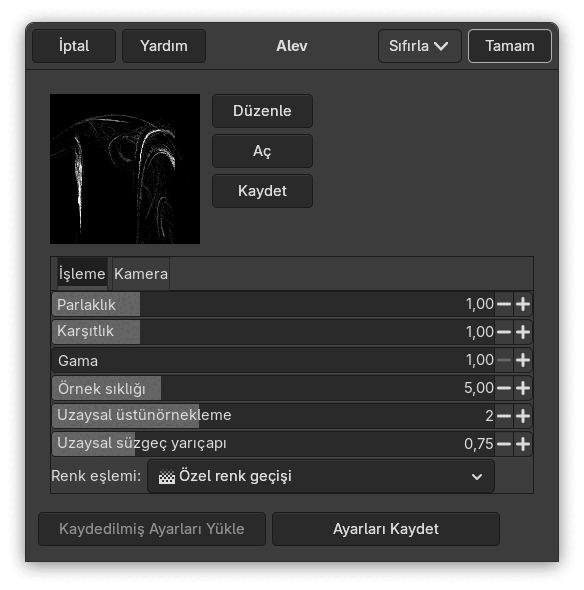Viewport: 584px width, 590px height.
Task: Decrease Uzaysal süzgeç yarıçapı with minus
Action: tap(504, 444)
